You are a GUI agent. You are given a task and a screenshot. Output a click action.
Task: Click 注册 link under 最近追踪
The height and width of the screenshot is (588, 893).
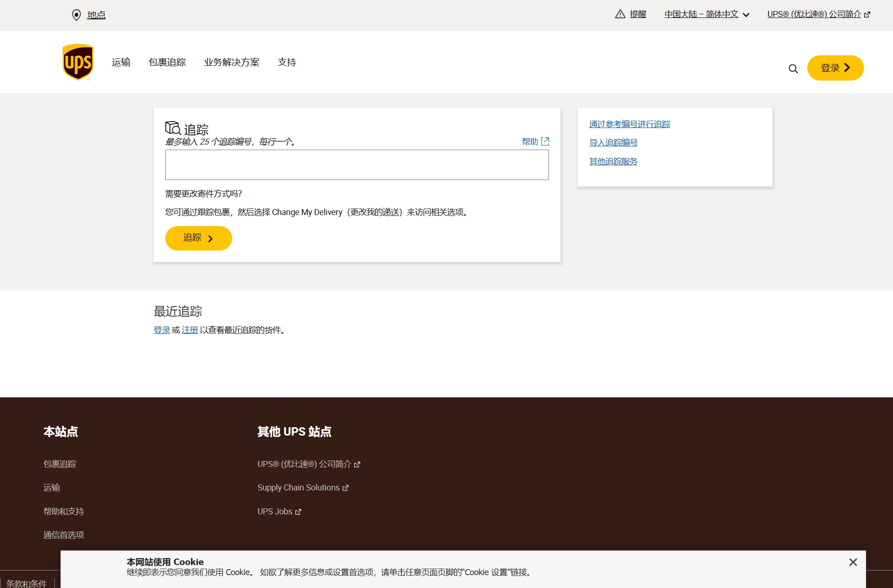point(190,330)
